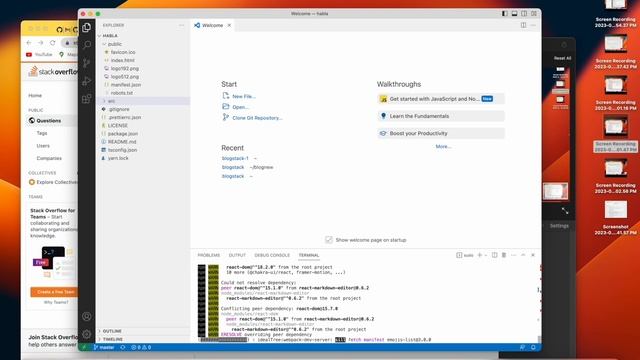Click Questions in Stack Overflow window
The width and height of the screenshot is (640, 360).
(x=49, y=121)
